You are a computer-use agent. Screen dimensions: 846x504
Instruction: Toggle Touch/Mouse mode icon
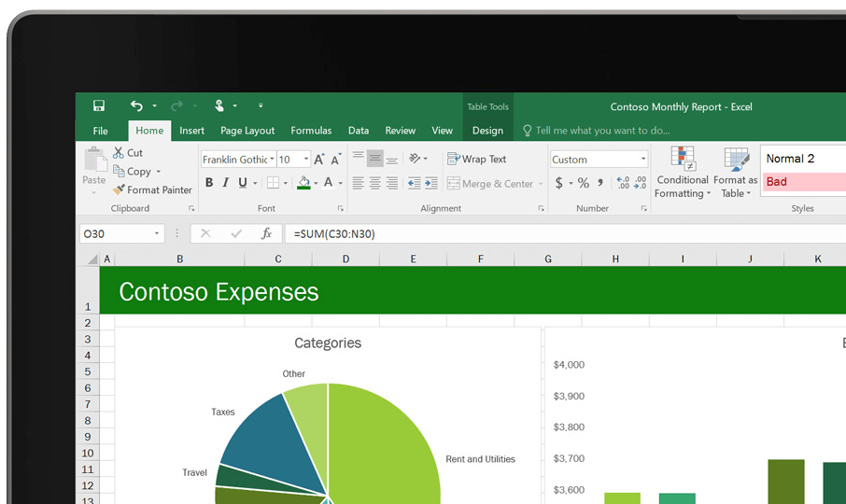219,105
